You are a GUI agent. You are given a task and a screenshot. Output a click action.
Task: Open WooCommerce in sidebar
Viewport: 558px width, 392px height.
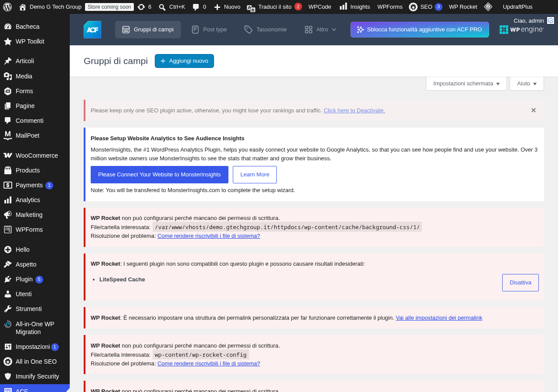pos(35,155)
